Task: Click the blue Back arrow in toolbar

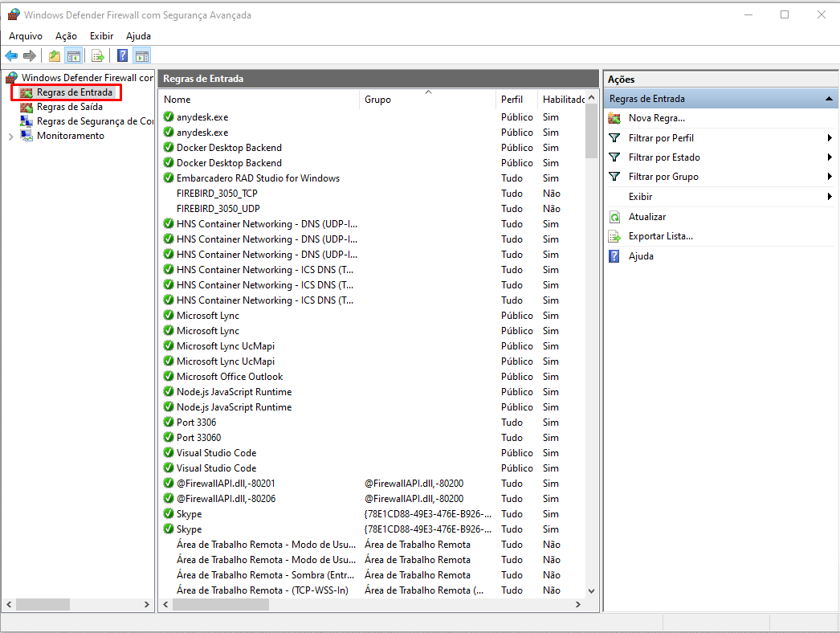Action: tap(11, 55)
